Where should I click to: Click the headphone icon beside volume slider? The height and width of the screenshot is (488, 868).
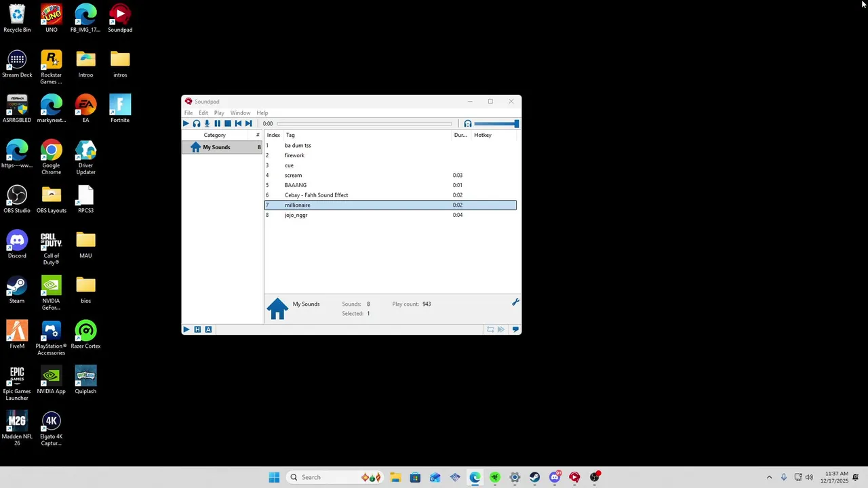468,124
